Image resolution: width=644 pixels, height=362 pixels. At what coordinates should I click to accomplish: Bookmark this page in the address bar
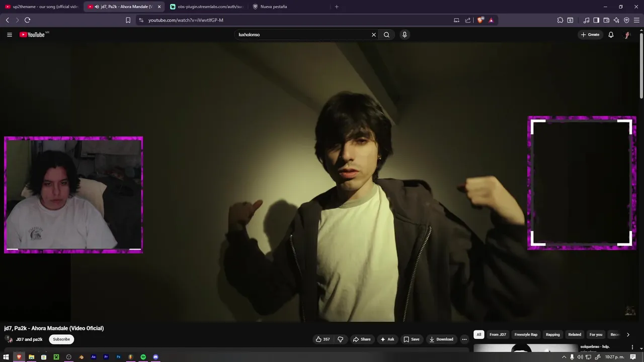pyautogui.click(x=128, y=20)
